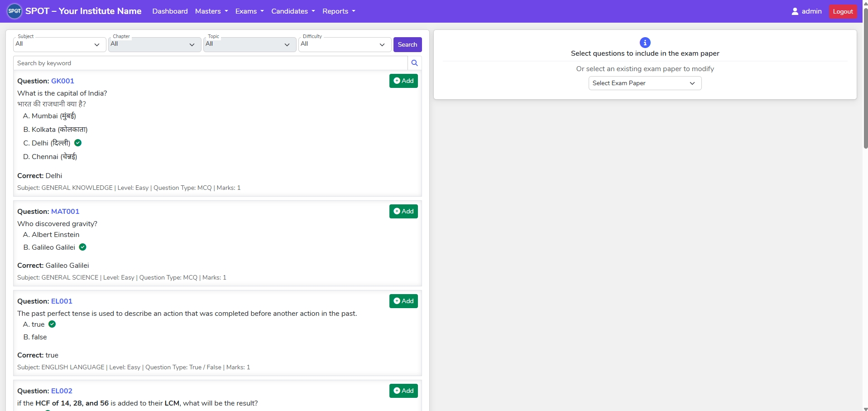
Task: Click option 'B. Kolkata (कोलकाता)'
Action: click(55, 129)
